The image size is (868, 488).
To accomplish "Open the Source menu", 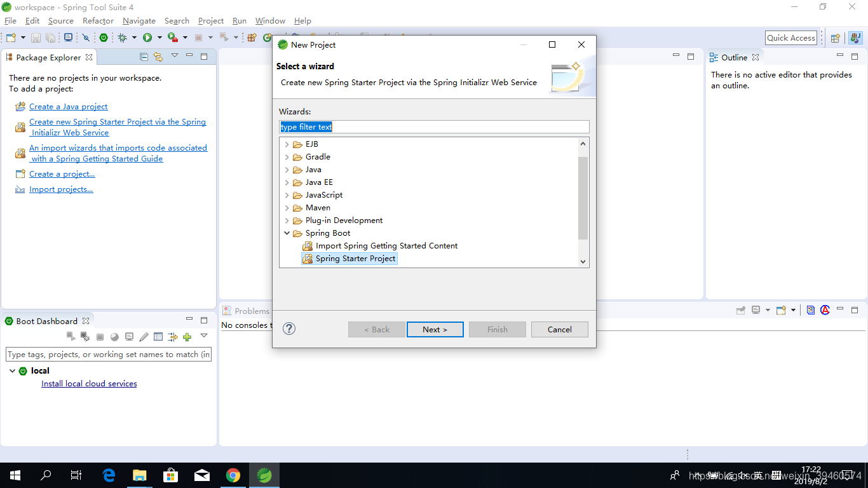I will pyautogui.click(x=61, y=21).
